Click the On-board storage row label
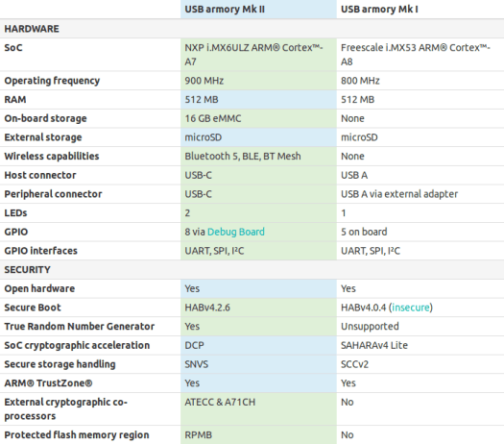This screenshot has height=444, width=504. pyautogui.click(x=45, y=118)
